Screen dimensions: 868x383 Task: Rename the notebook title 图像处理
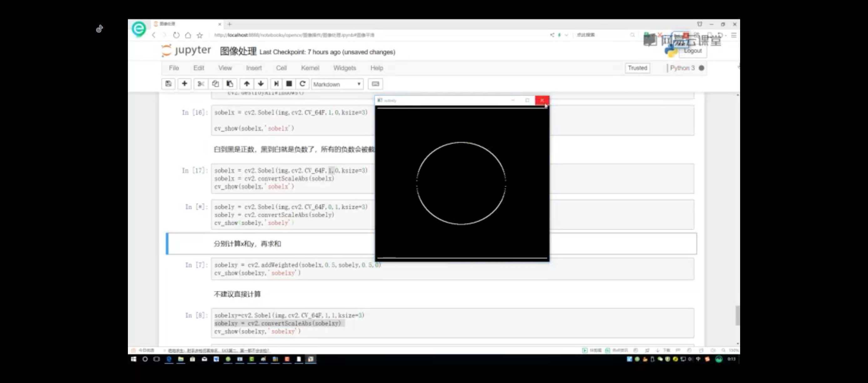tap(238, 51)
